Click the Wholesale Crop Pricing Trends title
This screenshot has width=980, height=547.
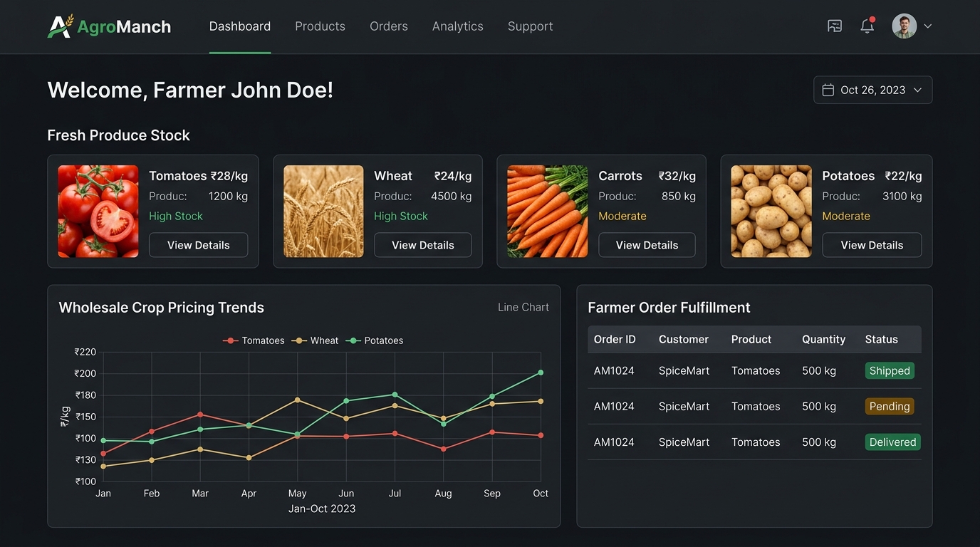(162, 308)
